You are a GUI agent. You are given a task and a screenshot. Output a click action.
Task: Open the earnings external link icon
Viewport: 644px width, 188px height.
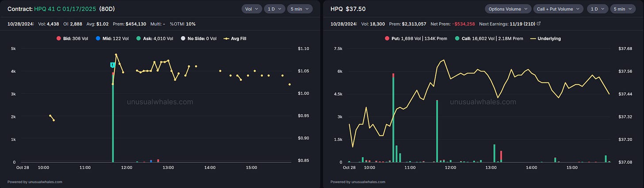tap(538, 23)
